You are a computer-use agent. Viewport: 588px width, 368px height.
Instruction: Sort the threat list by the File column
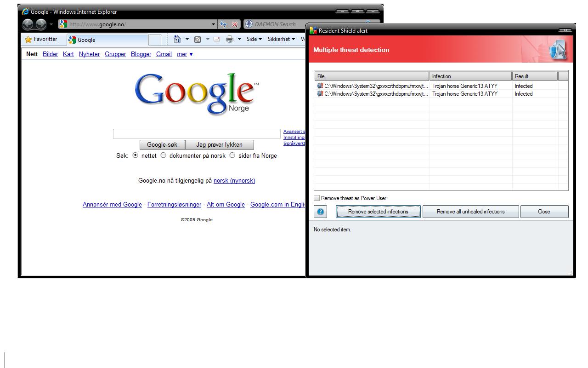coord(372,76)
